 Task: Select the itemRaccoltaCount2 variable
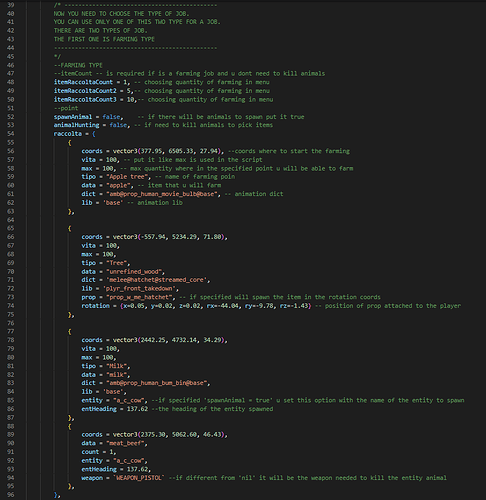[85, 91]
